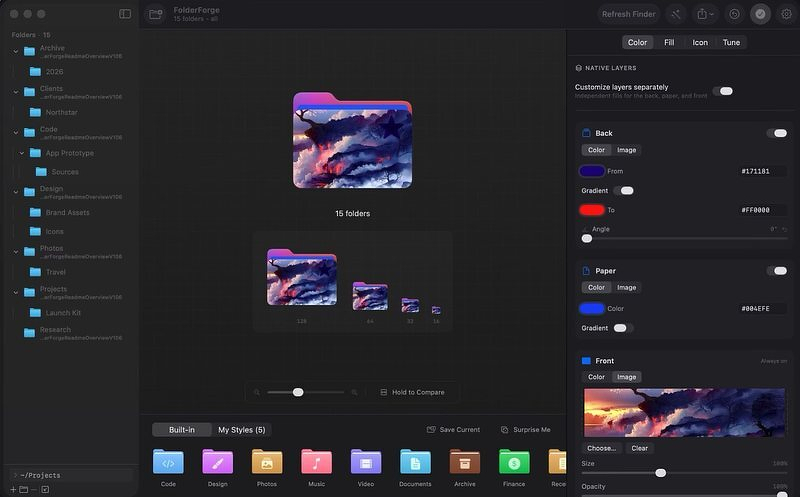Collapse the Archive folder tree row
The height and width of the screenshot is (497, 800).
click(x=16, y=52)
